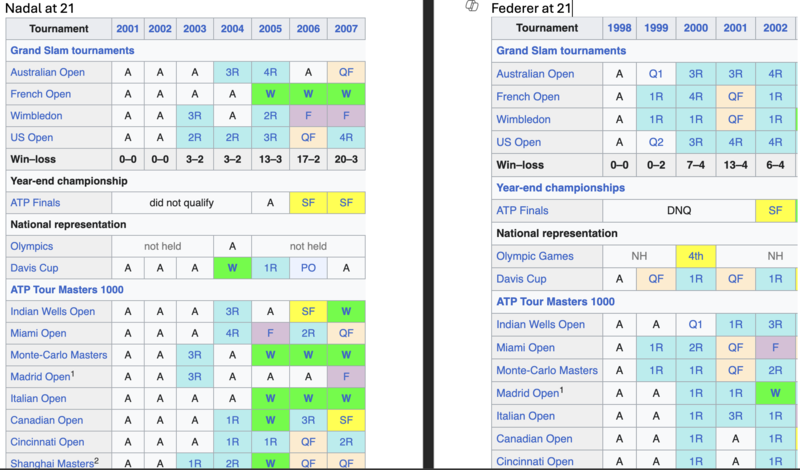
Task: Follow Year-end championships link in Federer's table
Action: pos(561,188)
